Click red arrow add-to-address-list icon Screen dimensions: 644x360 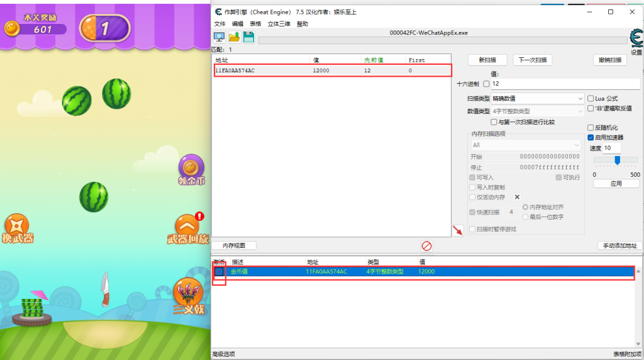[458, 230]
